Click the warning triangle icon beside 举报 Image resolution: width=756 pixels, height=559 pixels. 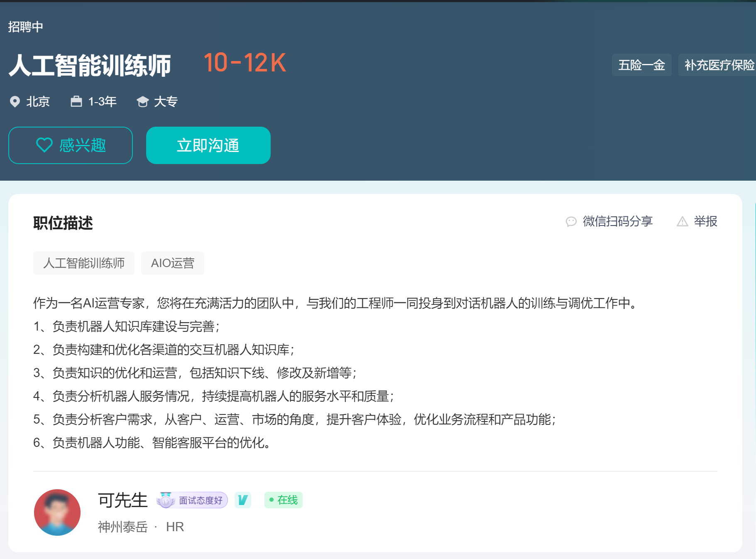point(682,221)
